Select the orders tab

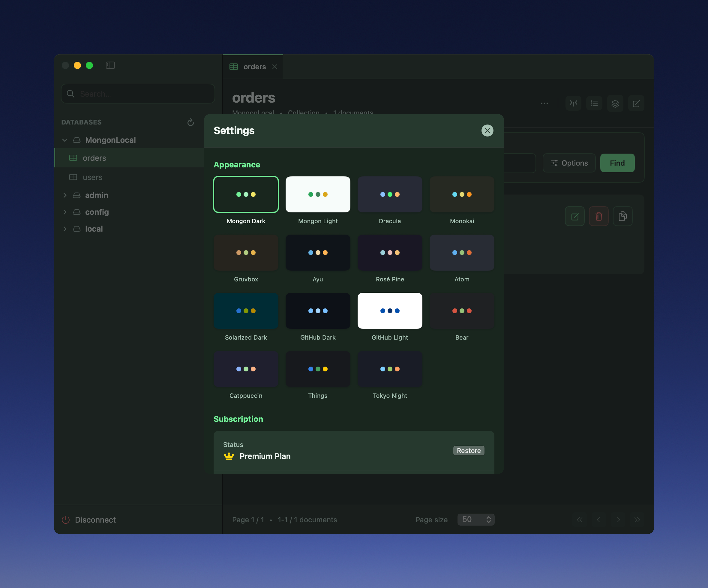[x=254, y=67]
